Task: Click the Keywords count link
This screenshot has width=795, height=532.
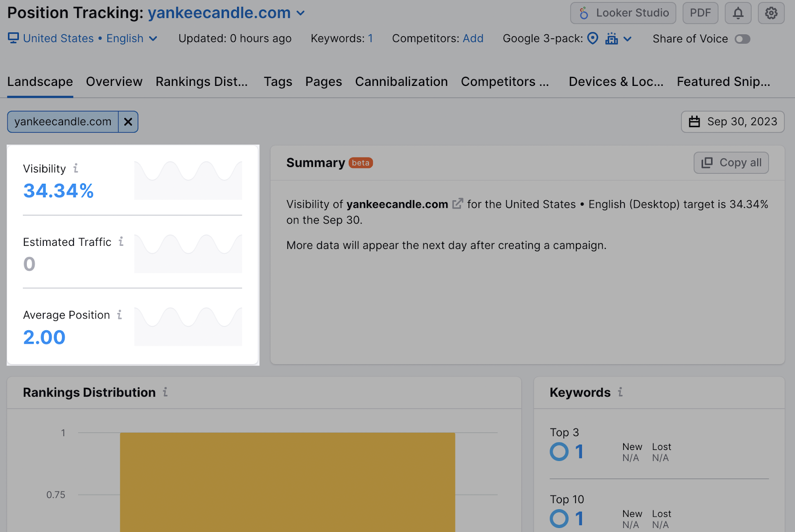Action: tap(370, 38)
